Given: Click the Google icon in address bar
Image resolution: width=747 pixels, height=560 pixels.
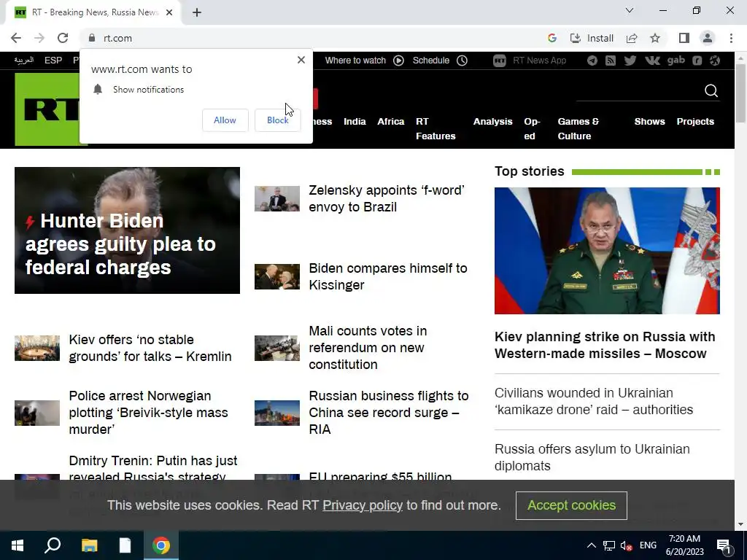Looking at the screenshot, I should point(552,38).
